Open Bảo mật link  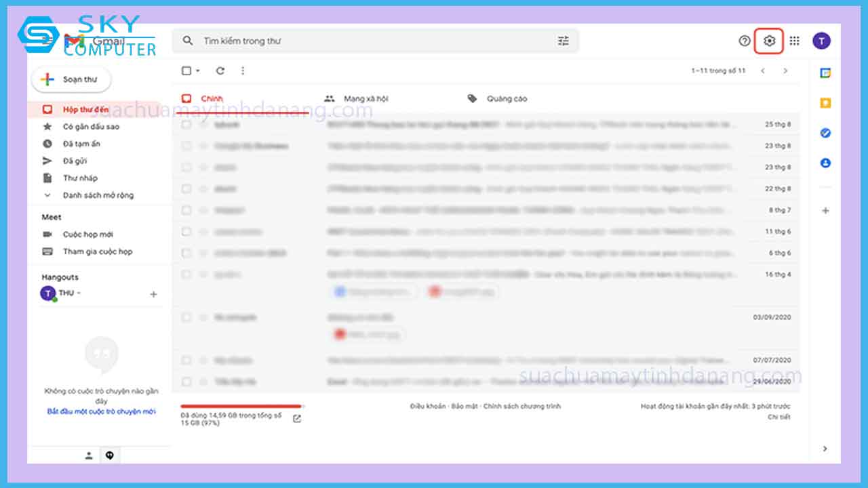[465, 406]
